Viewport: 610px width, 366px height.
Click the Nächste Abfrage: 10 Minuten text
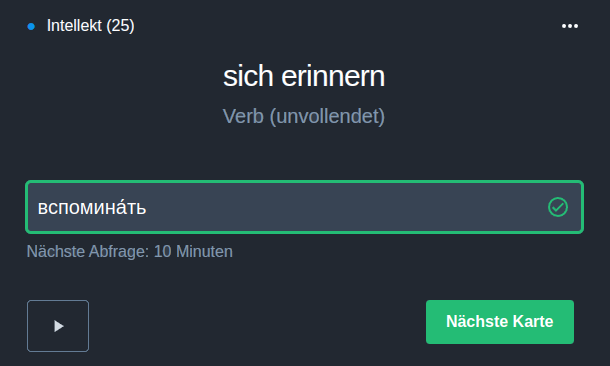(x=130, y=251)
